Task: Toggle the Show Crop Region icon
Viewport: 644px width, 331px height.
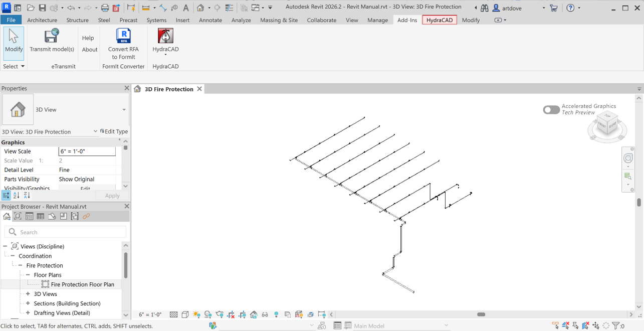Action: (242, 314)
